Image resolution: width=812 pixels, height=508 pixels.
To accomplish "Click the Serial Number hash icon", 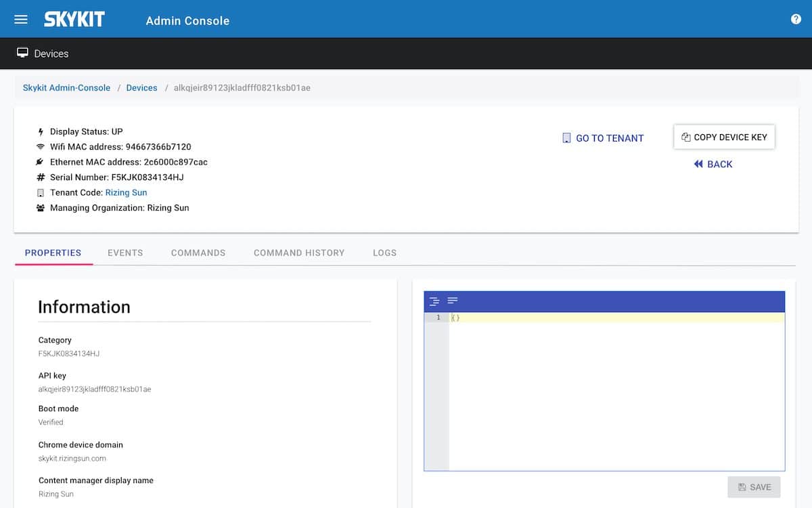I will (41, 177).
